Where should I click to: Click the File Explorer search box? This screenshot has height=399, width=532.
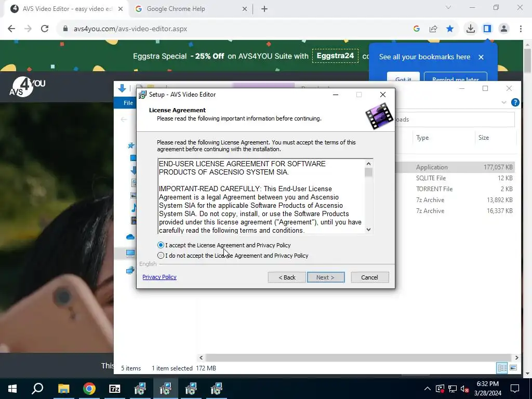[x=455, y=119]
